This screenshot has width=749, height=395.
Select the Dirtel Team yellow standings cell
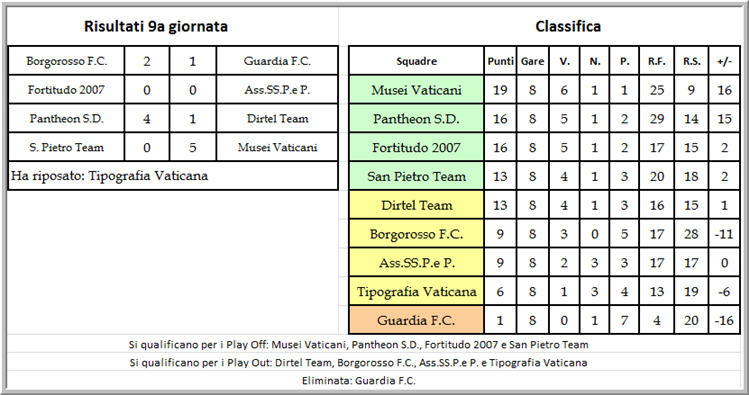[417, 205]
